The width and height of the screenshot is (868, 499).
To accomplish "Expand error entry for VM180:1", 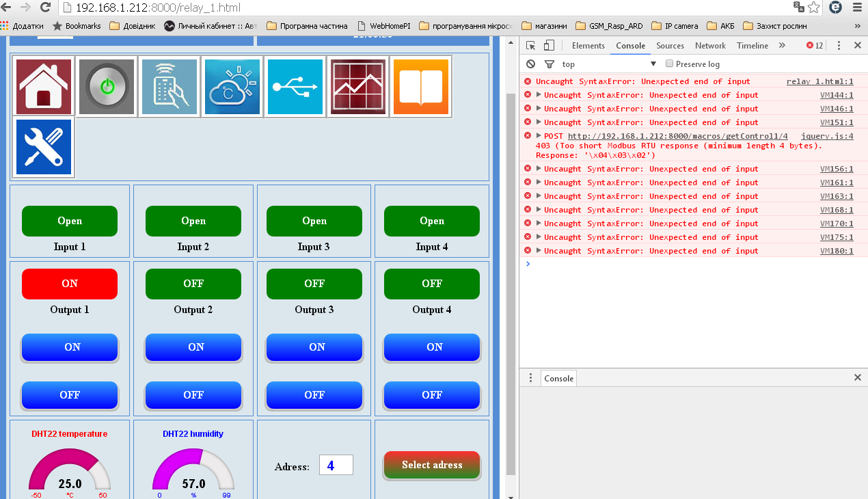I will pos(539,251).
